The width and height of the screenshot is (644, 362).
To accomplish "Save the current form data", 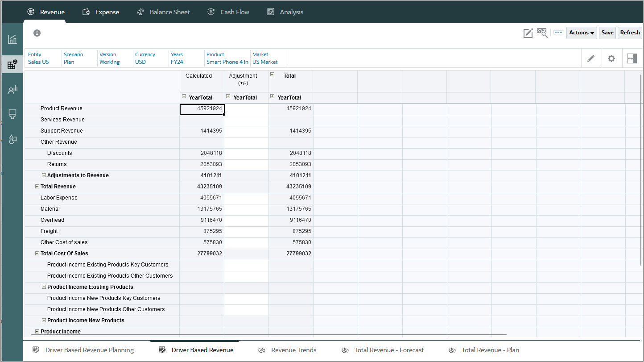I will click(x=607, y=33).
